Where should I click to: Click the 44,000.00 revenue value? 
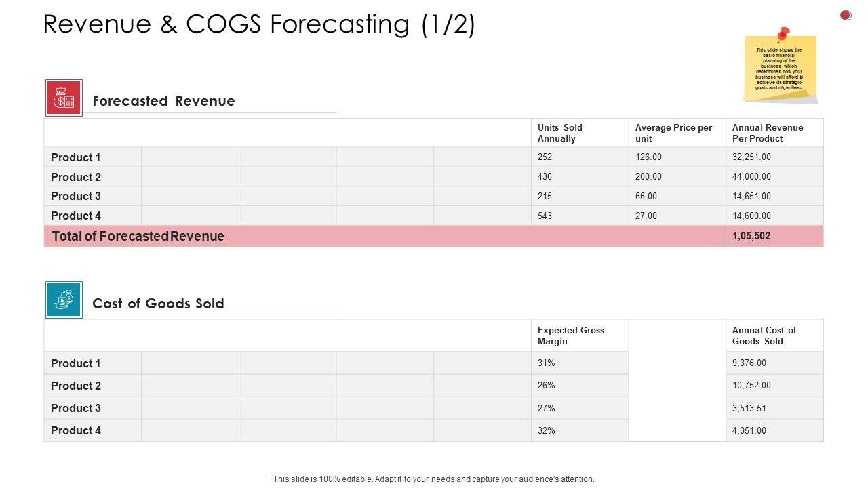coord(751,176)
